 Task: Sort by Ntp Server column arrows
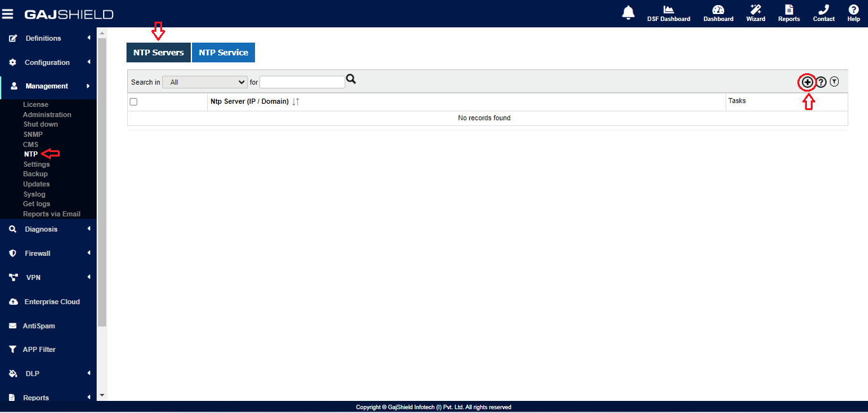pyautogui.click(x=296, y=102)
